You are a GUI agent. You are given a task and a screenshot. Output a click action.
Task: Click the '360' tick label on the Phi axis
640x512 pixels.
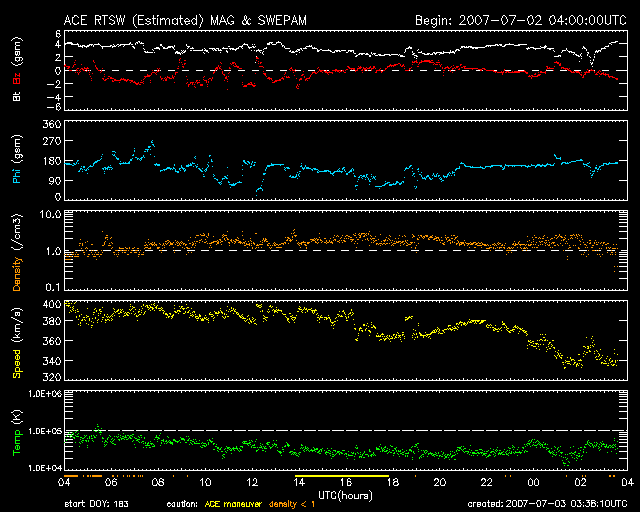tap(52, 124)
